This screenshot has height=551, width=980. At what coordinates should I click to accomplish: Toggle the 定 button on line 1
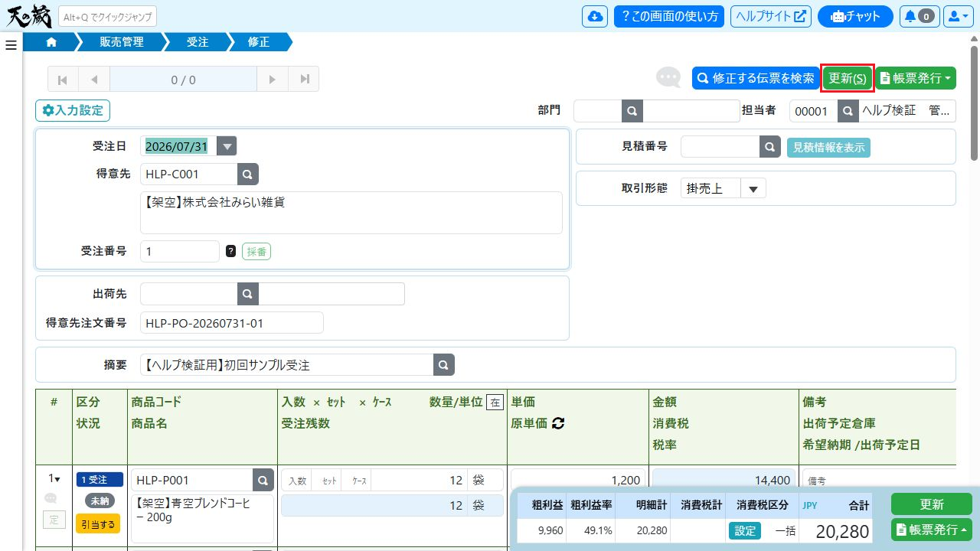point(54,520)
